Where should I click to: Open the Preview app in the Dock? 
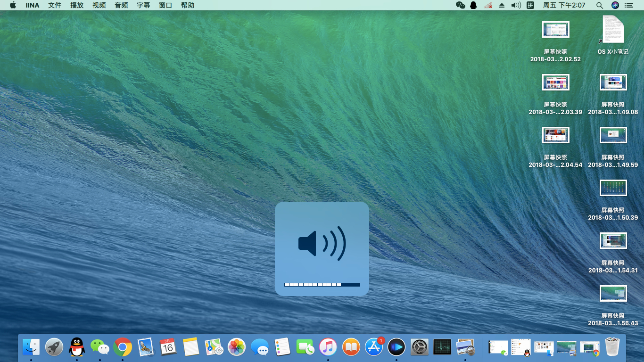point(465,347)
